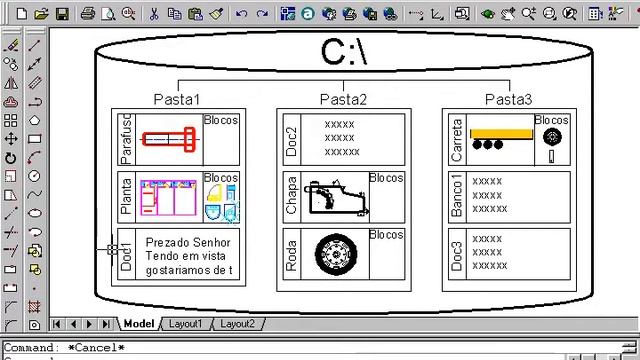640x360 pixels.
Task: Create a new drawing with the New icon
Action: coord(22,14)
